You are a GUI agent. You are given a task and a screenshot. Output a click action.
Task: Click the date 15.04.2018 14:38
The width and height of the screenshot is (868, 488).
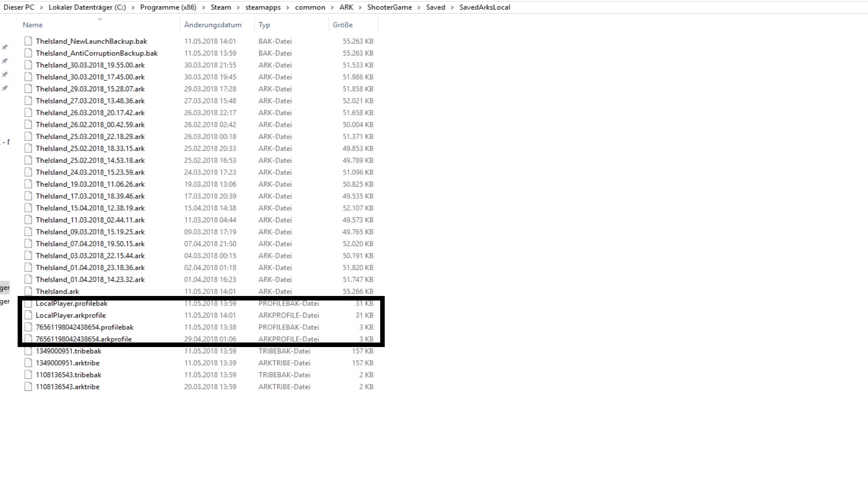(210, 208)
